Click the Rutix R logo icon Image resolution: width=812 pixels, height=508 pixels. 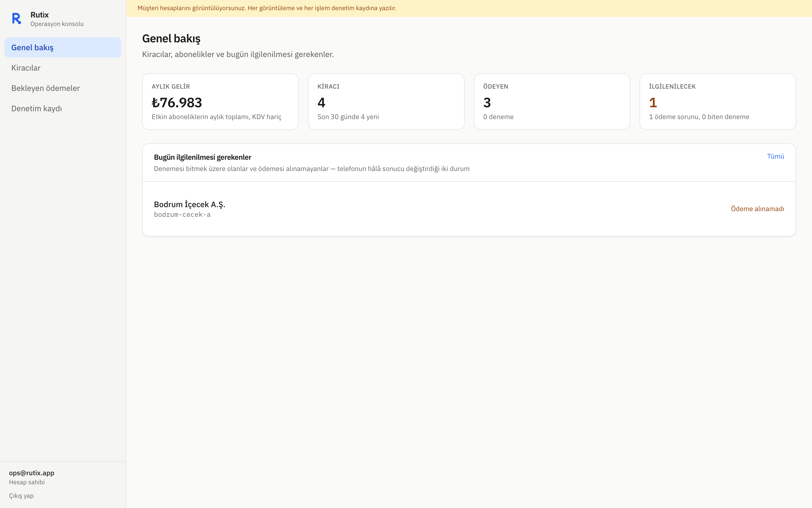click(16, 18)
